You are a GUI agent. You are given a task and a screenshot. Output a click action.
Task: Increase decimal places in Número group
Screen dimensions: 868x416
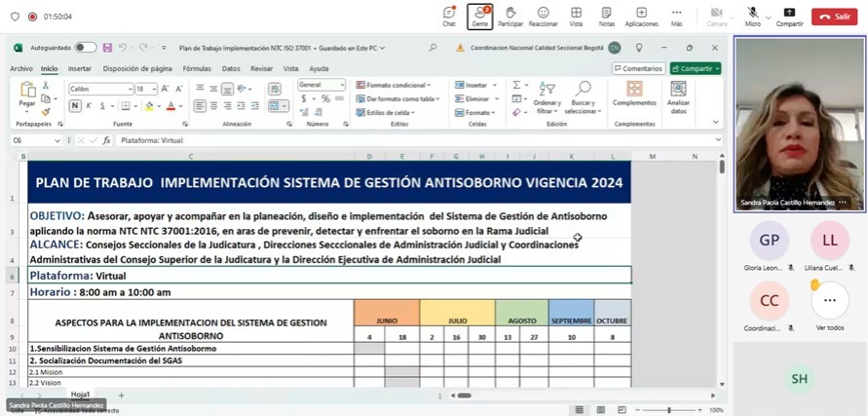tap(304, 112)
